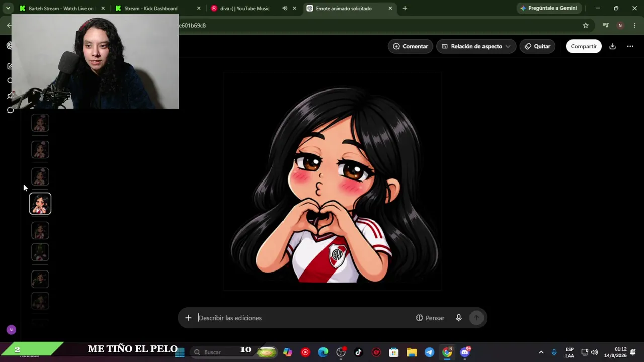Open the notification bell in the tray
Viewport: 644px width, 362px height.
click(633, 352)
